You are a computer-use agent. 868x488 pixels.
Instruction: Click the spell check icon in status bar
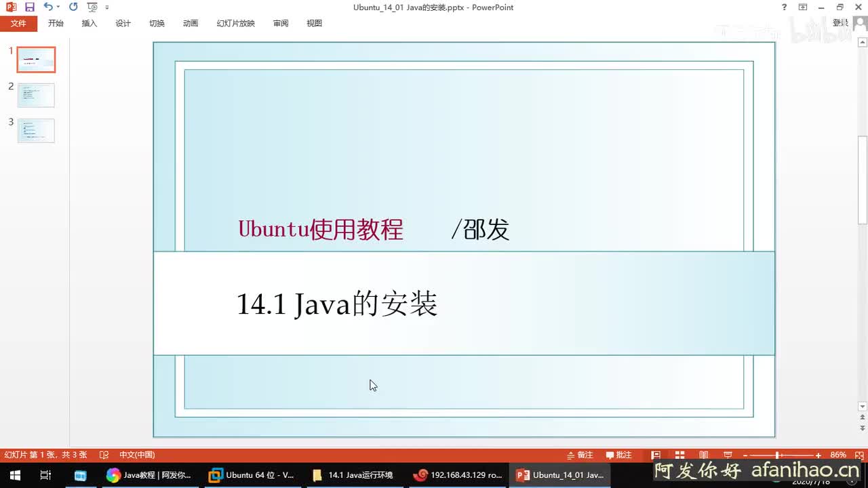(104, 455)
